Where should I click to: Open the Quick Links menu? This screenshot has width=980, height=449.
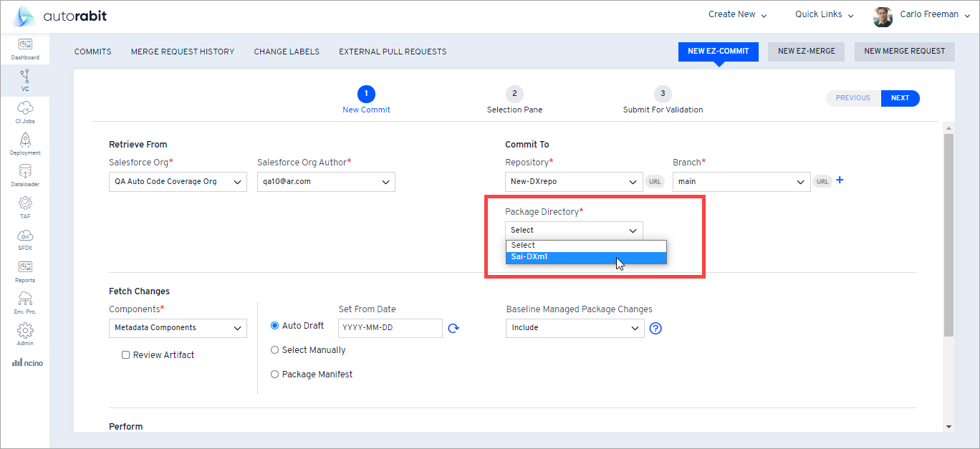(x=822, y=14)
